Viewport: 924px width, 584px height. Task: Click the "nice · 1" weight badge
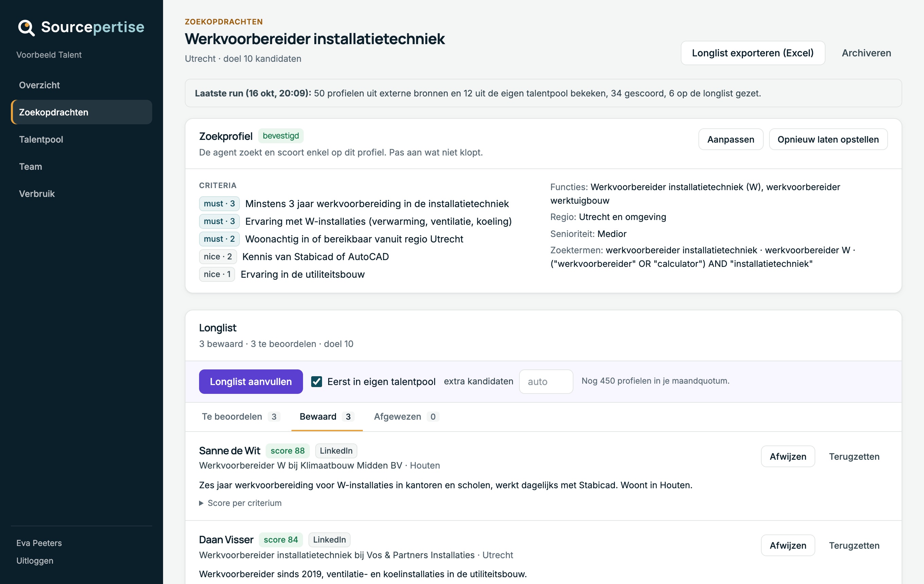(x=217, y=274)
